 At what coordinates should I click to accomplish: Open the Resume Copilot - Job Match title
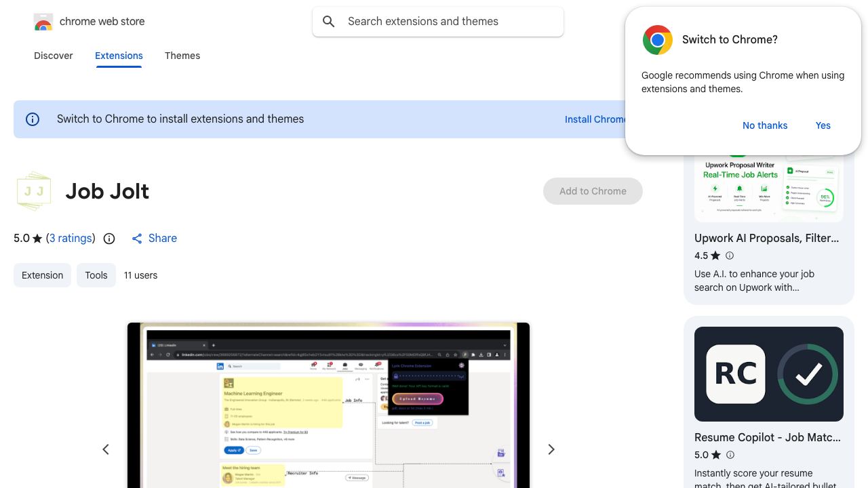click(x=768, y=437)
